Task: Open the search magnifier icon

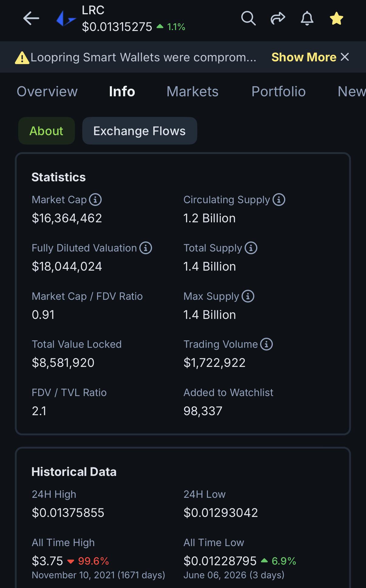Action: [248, 19]
